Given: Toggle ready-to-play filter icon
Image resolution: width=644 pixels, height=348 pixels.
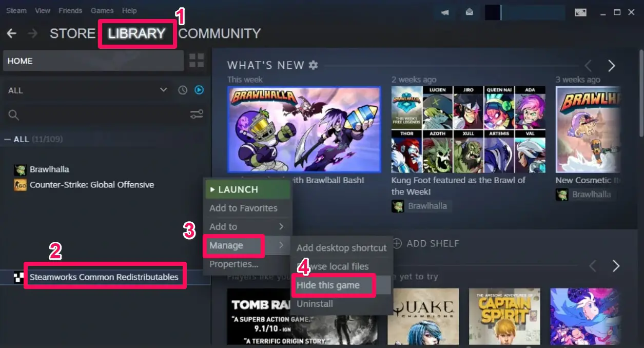Looking at the screenshot, I should pyautogui.click(x=199, y=90).
